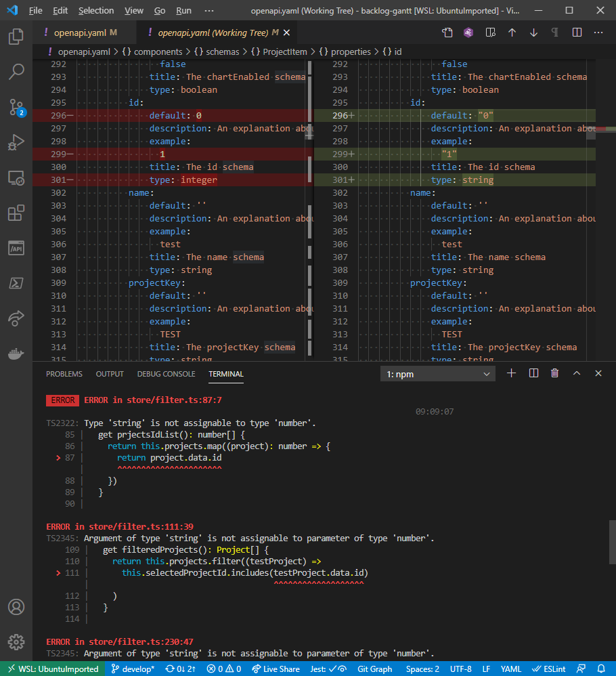Click the Open File icon in editor toolbar
The height and width of the screenshot is (676, 616).
(447, 33)
